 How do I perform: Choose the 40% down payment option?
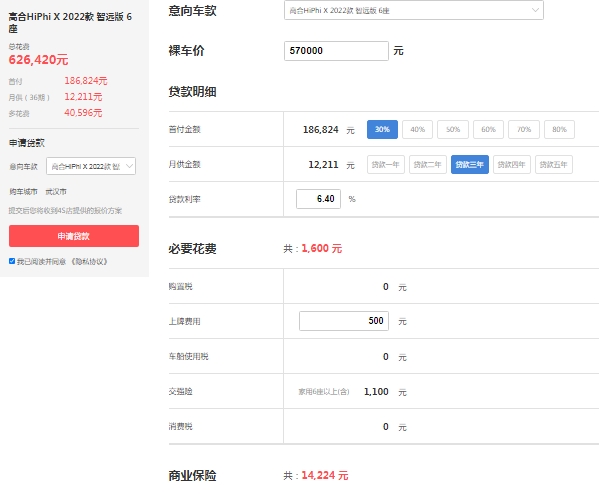click(x=418, y=129)
